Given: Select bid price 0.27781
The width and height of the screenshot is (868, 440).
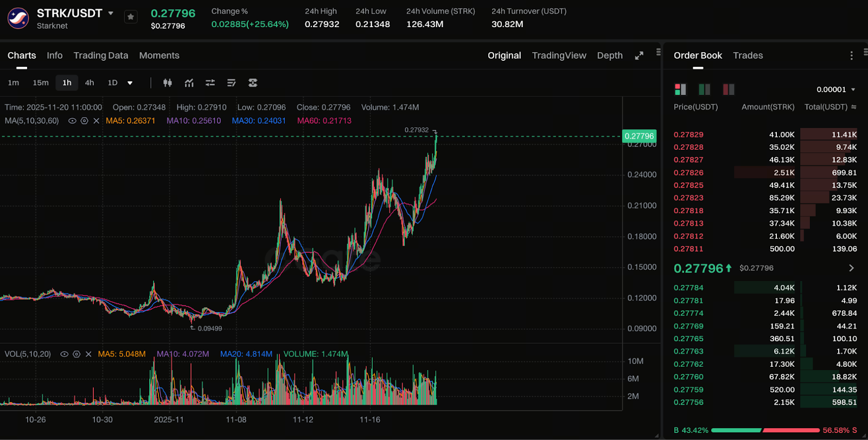Looking at the screenshot, I should [688, 301].
